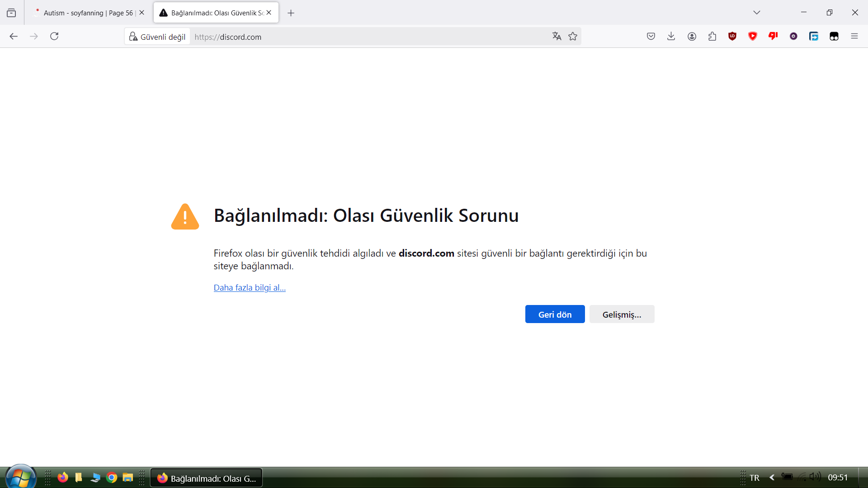Image resolution: width=868 pixels, height=488 pixels.
Task: Open a new tab with plus button
Action: tap(291, 13)
